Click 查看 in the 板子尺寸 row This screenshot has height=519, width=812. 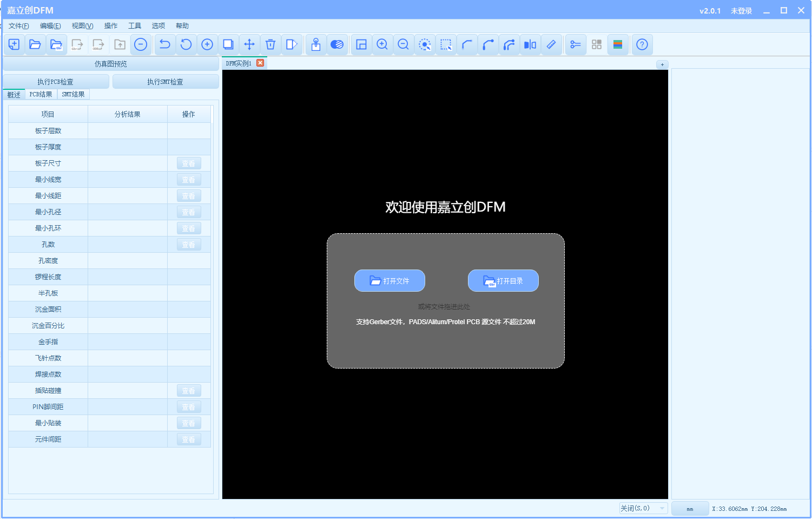pyautogui.click(x=189, y=163)
